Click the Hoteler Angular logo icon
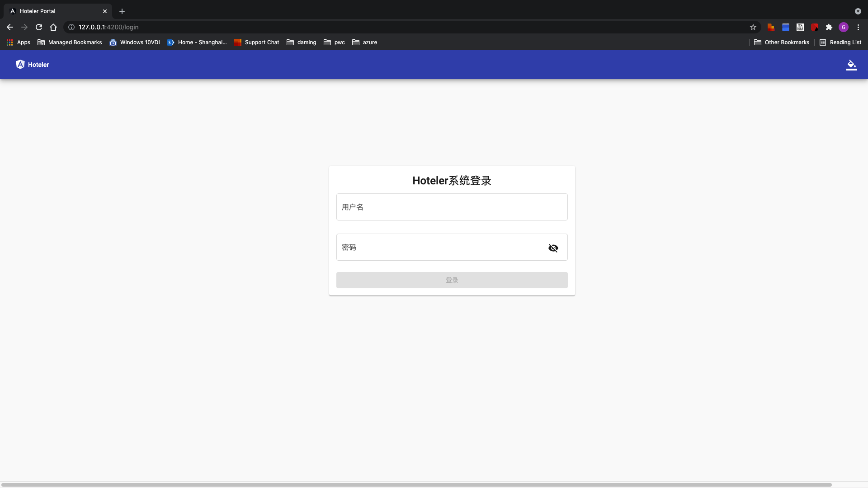 pyautogui.click(x=20, y=65)
